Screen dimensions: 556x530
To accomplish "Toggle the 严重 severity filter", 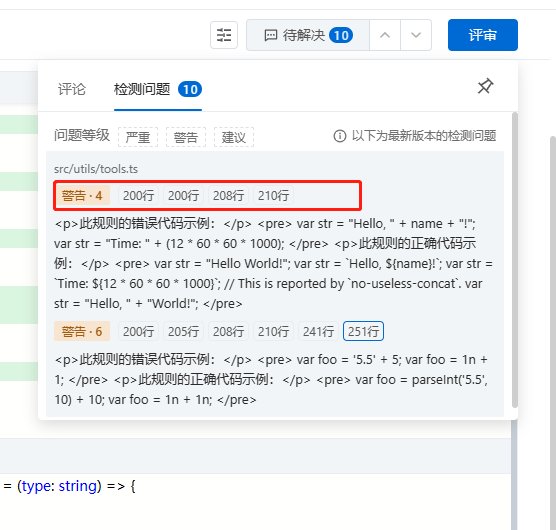I will click(x=138, y=137).
